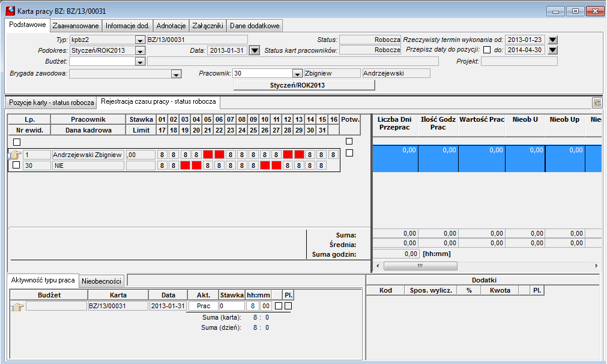607x364 pixels.
Task: Click the Status field Robocza
Action: coord(370,40)
